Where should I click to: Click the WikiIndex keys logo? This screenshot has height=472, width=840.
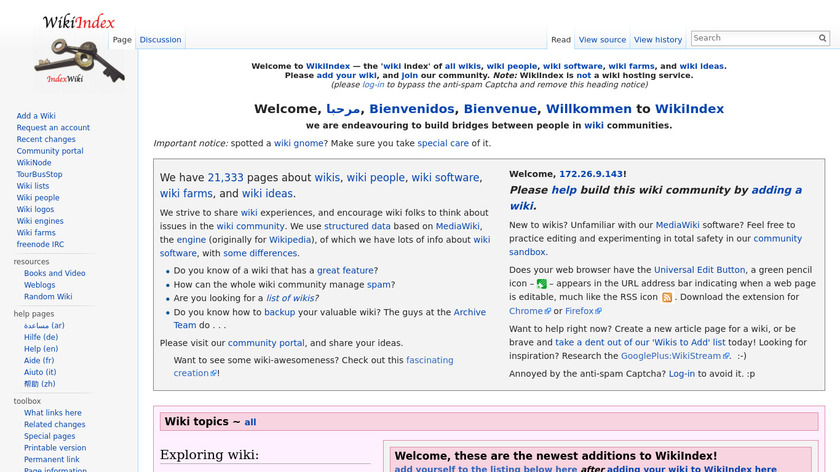(79, 51)
